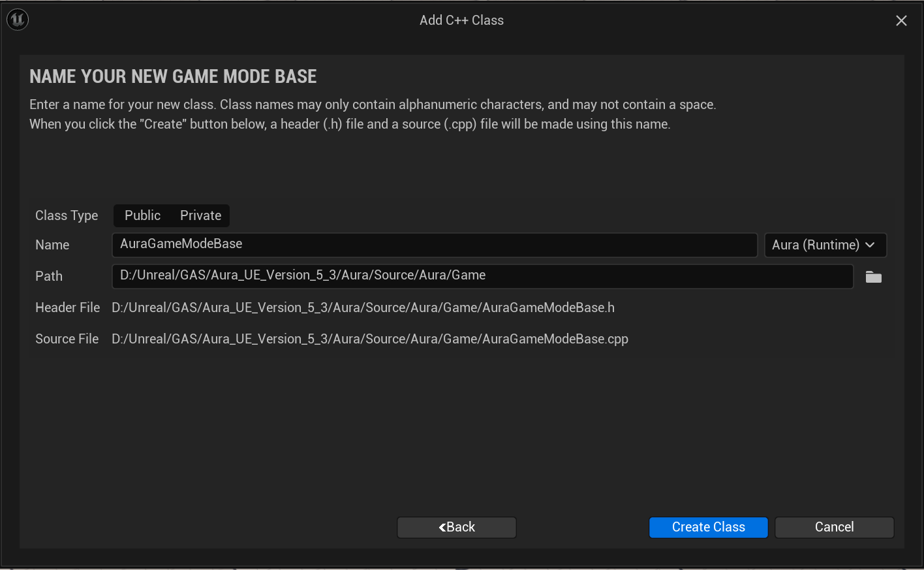Screen dimensions: 924x570
Task: Click the Unreal Engine logo icon
Action: (18, 20)
